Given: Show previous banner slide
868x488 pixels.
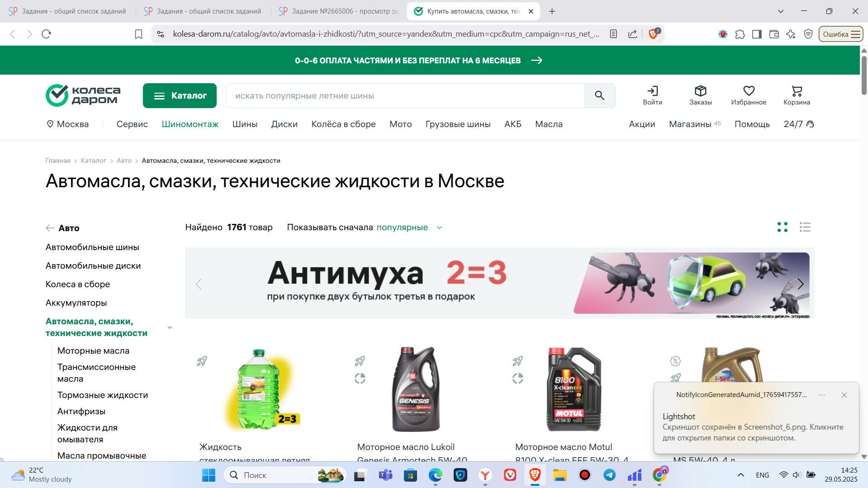Looking at the screenshot, I should 199,284.
